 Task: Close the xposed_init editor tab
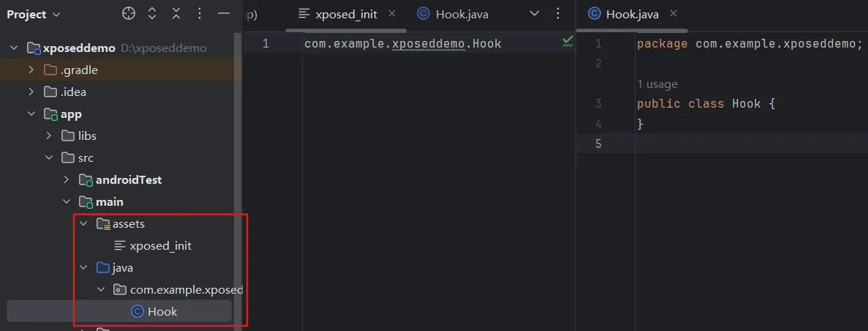coord(392,13)
